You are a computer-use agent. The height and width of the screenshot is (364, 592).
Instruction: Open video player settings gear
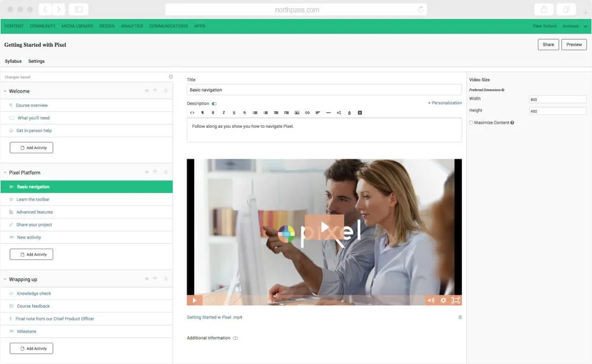point(443,300)
